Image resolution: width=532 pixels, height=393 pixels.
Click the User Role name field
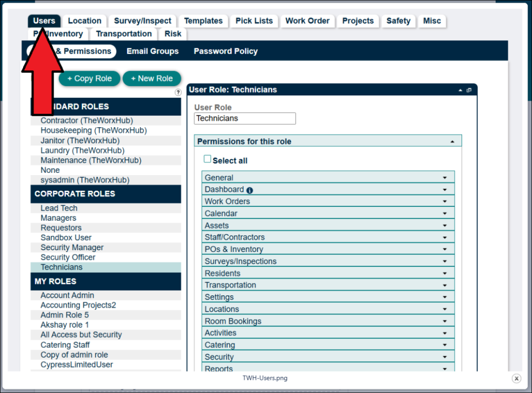click(x=245, y=118)
